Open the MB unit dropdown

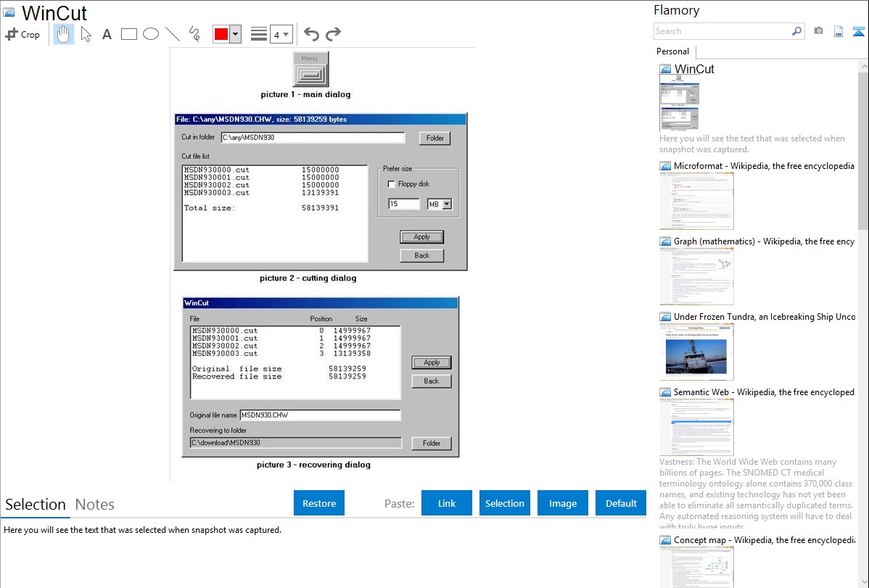pos(447,204)
